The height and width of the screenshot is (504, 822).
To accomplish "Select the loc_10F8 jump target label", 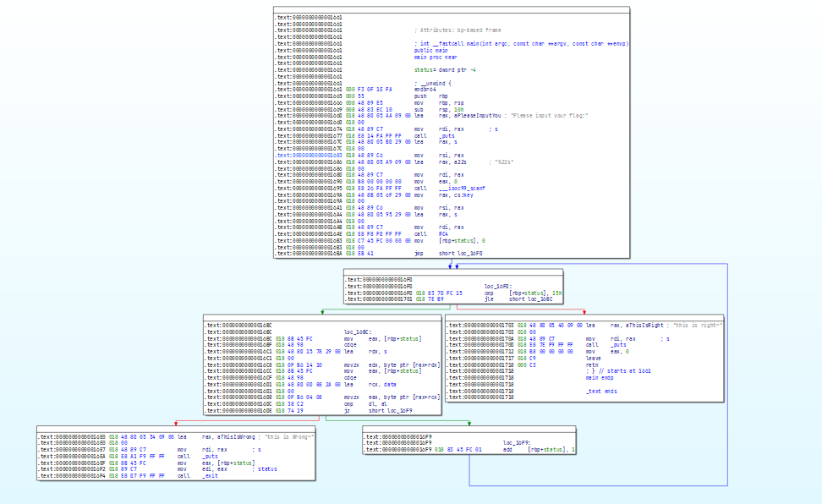I will [470, 252].
